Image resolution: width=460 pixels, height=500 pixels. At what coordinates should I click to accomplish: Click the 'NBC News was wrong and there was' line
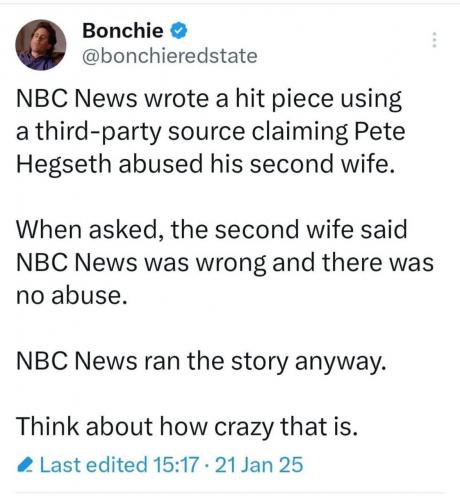pyautogui.click(x=225, y=263)
